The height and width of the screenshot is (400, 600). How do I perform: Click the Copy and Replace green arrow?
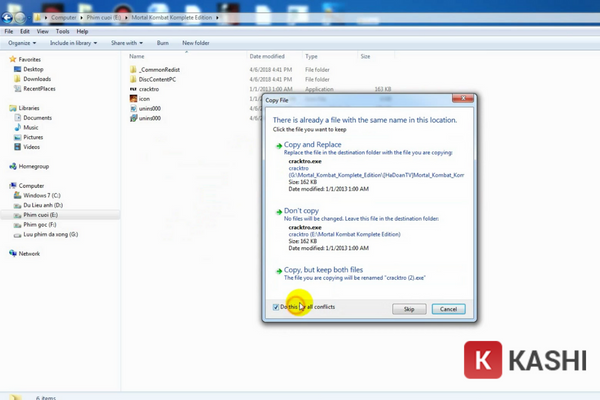279,145
